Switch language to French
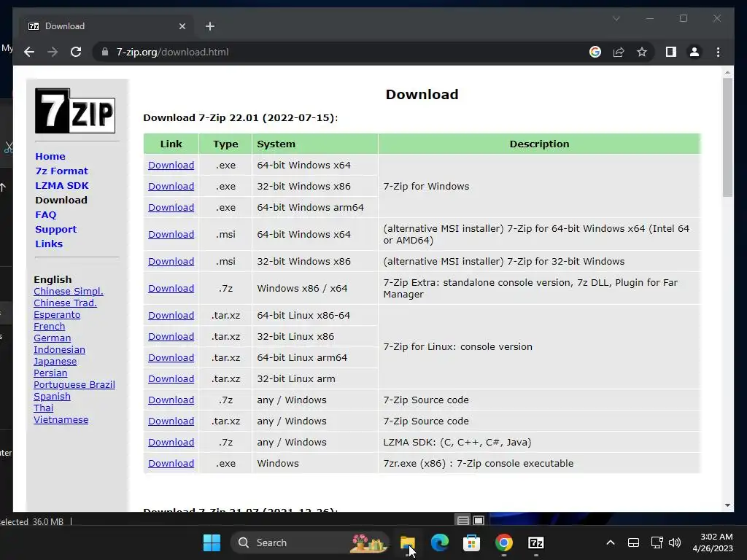This screenshot has width=747, height=560. (49, 326)
